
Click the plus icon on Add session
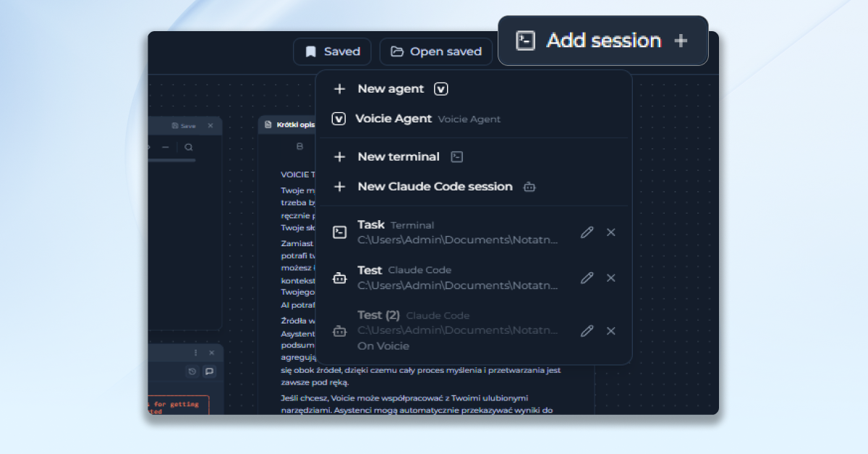pos(681,41)
